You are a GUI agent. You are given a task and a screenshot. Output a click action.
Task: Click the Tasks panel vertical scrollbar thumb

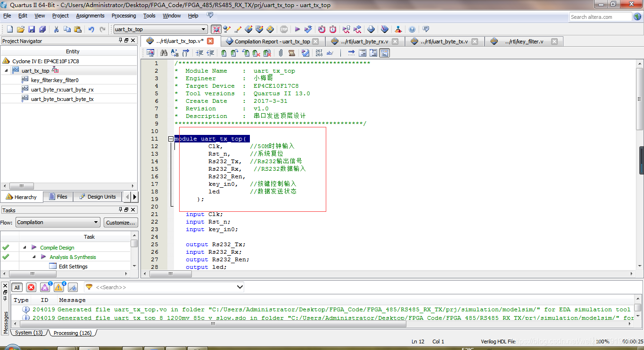(x=134, y=243)
